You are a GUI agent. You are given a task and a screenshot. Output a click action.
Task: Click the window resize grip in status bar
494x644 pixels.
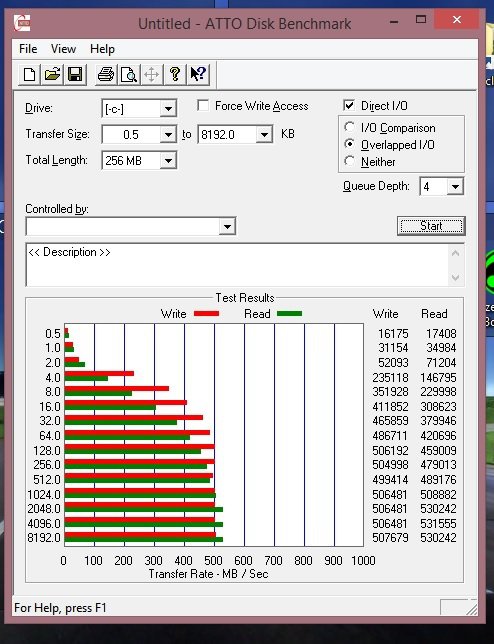pos(471,609)
